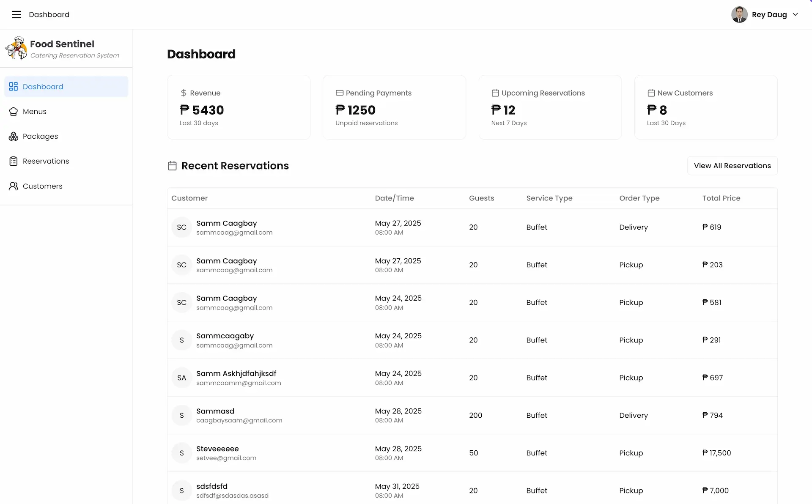Click the Dashboard grid icon in sidebar
This screenshot has width=812, height=504.
pos(14,87)
